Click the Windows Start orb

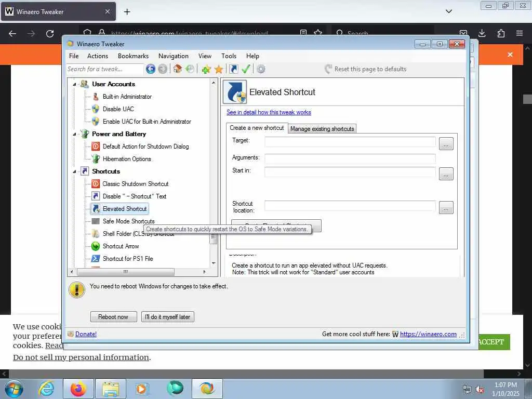tap(14, 389)
